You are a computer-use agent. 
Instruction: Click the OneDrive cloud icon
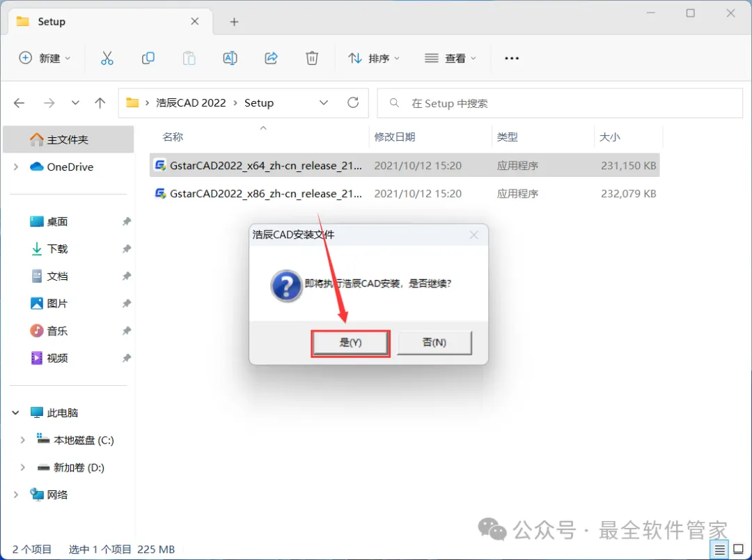tap(36, 166)
